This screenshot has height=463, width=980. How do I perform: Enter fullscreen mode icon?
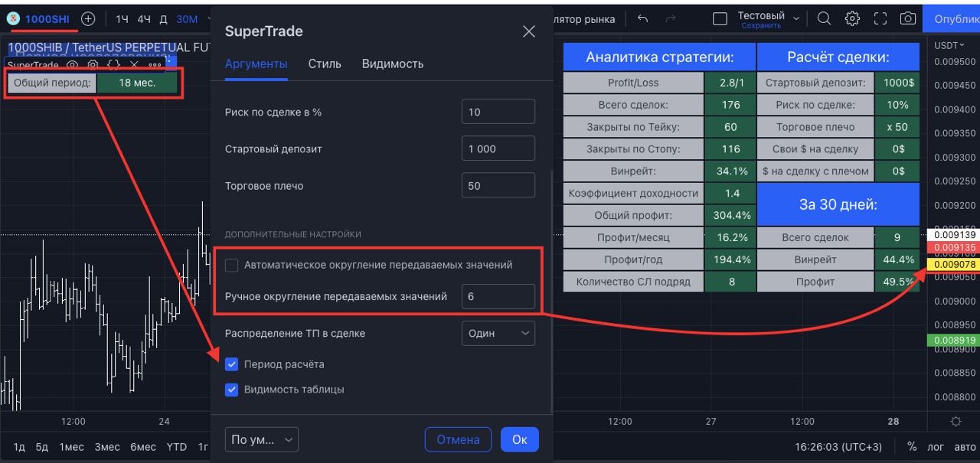click(x=880, y=19)
